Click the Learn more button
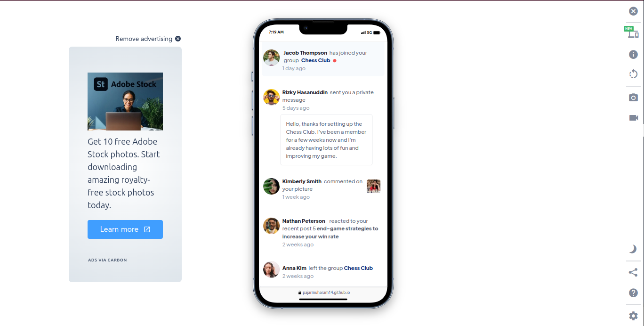Image resolution: width=644 pixels, height=326 pixels. [x=125, y=229]
